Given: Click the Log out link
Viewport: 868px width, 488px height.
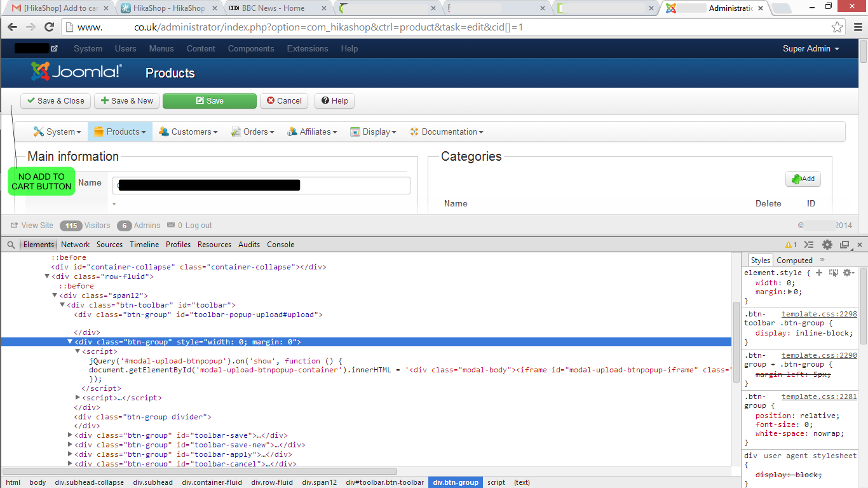Looking at the screenshot, I should tap(199, 226).
